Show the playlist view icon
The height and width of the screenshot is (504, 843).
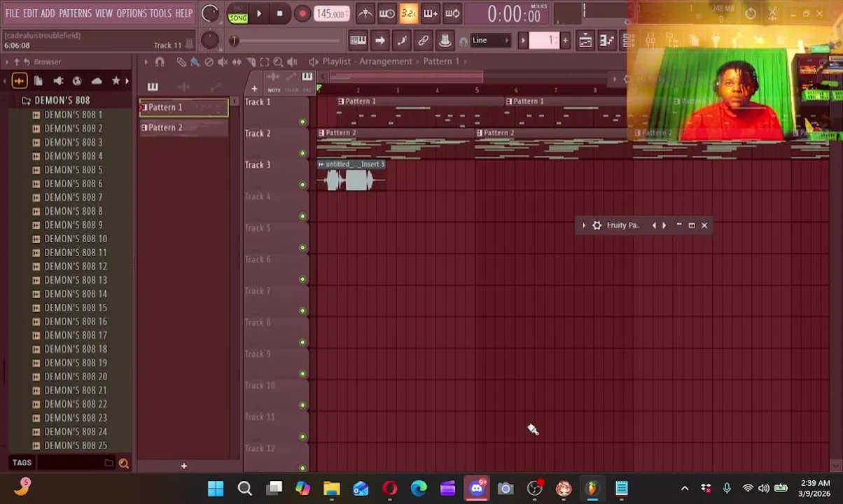click(585, 41)
